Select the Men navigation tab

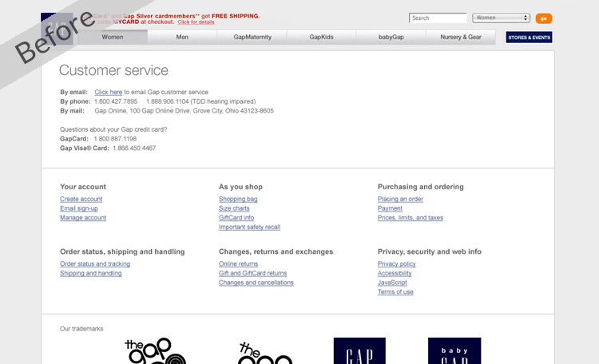click(182, 37)
